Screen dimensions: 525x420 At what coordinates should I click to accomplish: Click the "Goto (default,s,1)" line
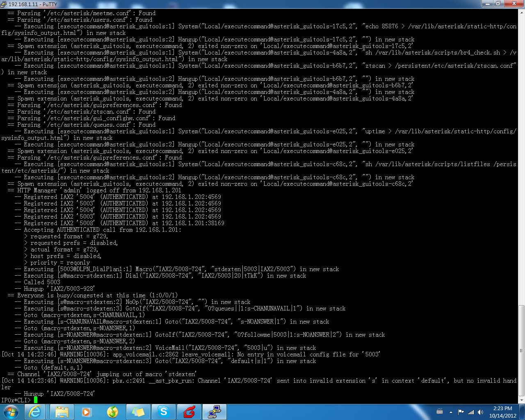(x=48, y=367)
